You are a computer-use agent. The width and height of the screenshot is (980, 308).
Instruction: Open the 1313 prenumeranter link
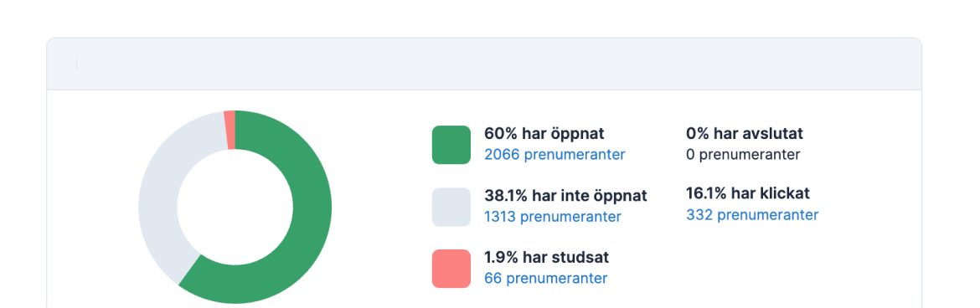(x=553, y=217)
